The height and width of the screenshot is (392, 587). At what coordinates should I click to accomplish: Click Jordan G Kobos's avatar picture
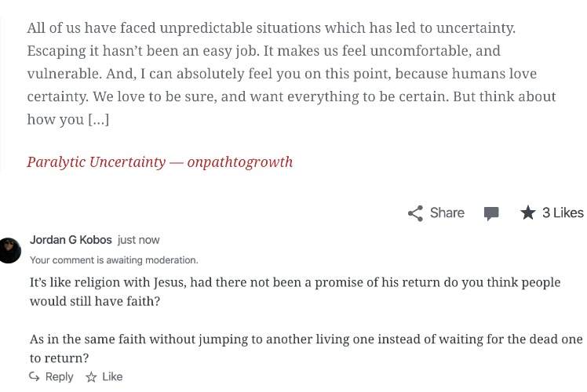pos(9,250)
